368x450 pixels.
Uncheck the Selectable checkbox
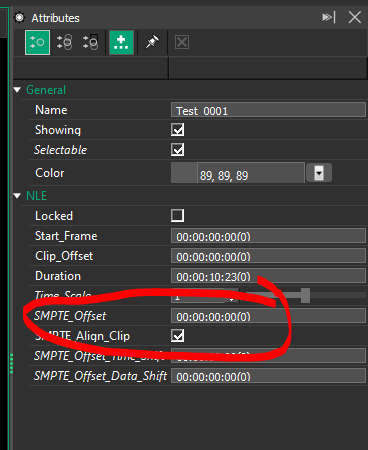(177, 150)
